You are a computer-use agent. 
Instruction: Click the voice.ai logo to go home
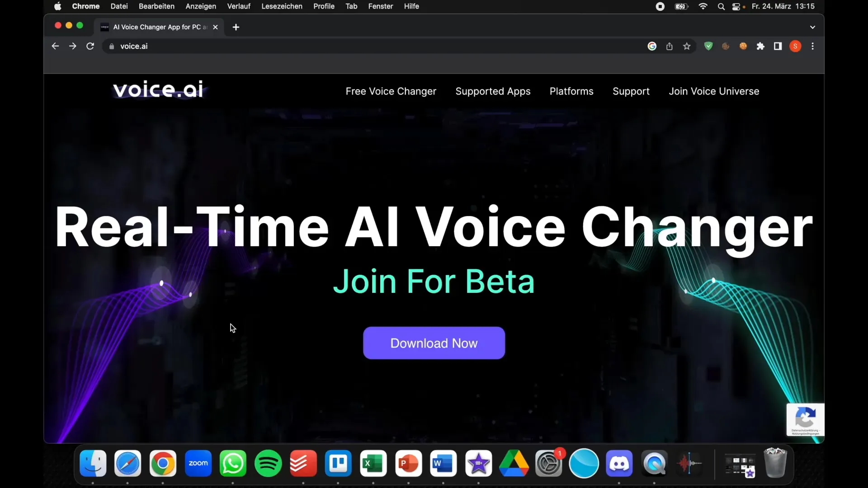158,90
